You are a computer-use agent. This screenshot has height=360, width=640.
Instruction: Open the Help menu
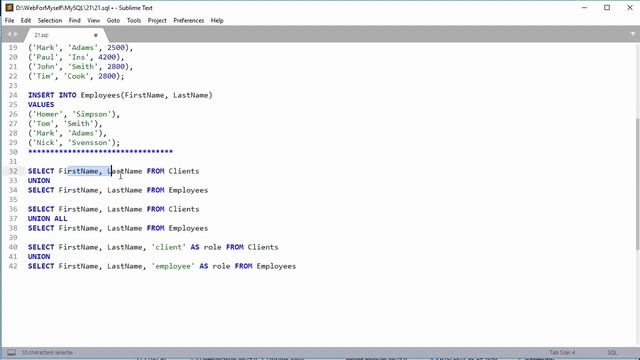pos(217,20)
